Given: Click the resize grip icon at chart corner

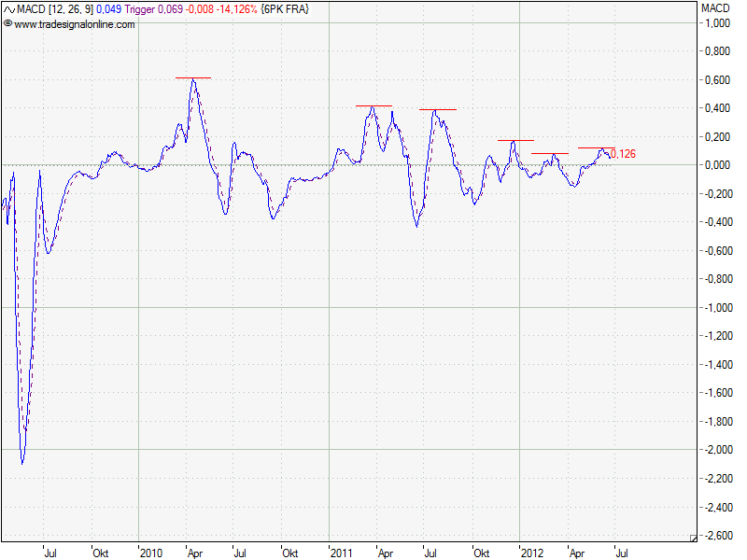Looking at the screenshot, I should pos(693,539).
